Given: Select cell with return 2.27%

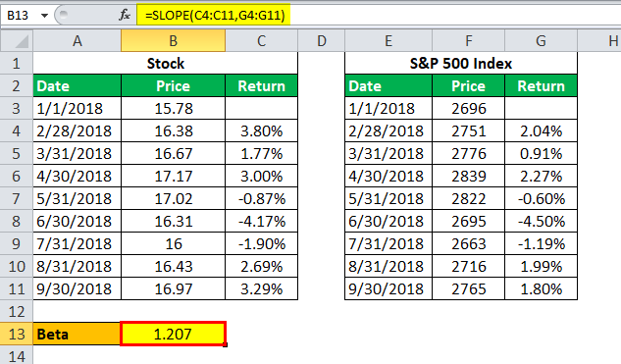Looking at the screenshot, I should pyautogui.click(x=541, y=176).
